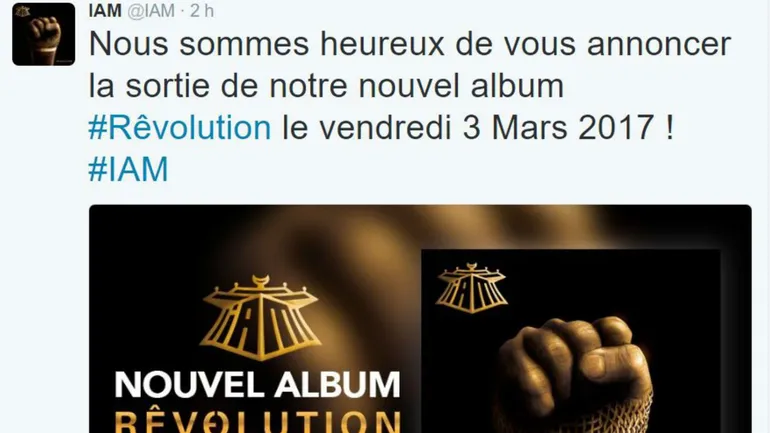770x433 pixels.
Task: Click the large gold IAM logo in the image
Action: (x=260, y=318)
